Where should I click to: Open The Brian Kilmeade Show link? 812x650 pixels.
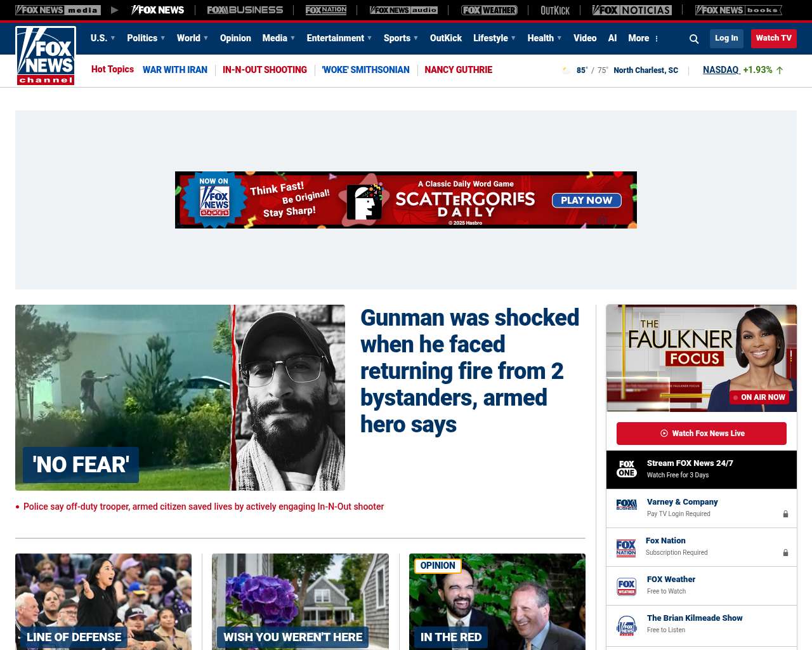pyautogui.click(x=695, y=618)
